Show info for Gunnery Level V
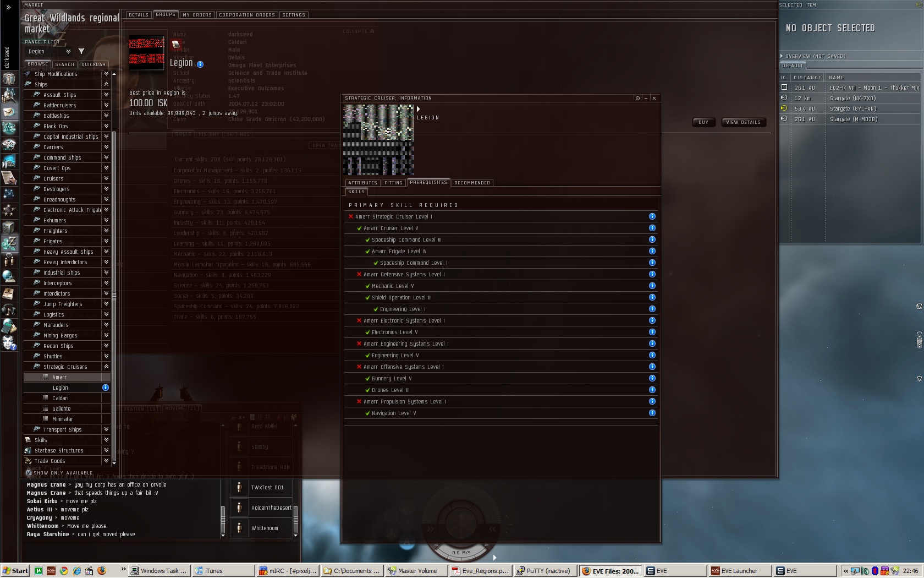The width and height of the screenshot is (924, 578). (x=652, y=378)
